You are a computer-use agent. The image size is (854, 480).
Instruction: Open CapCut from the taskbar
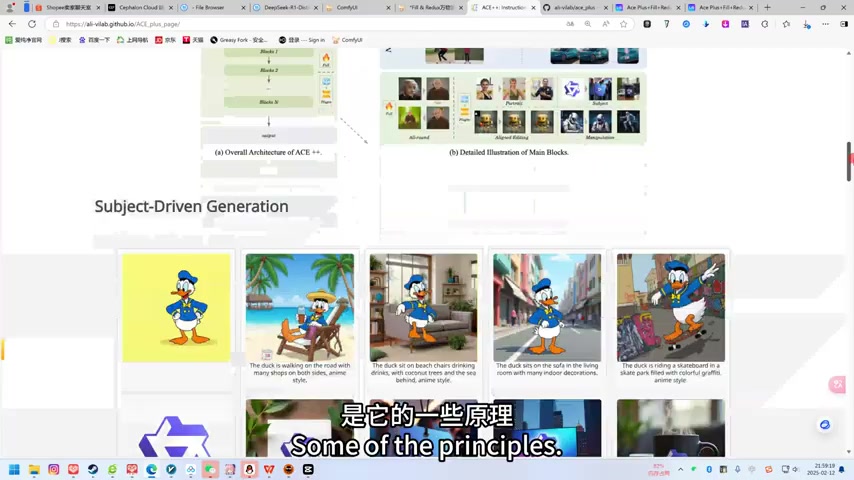pyautogui.click(x=308, y=470)
